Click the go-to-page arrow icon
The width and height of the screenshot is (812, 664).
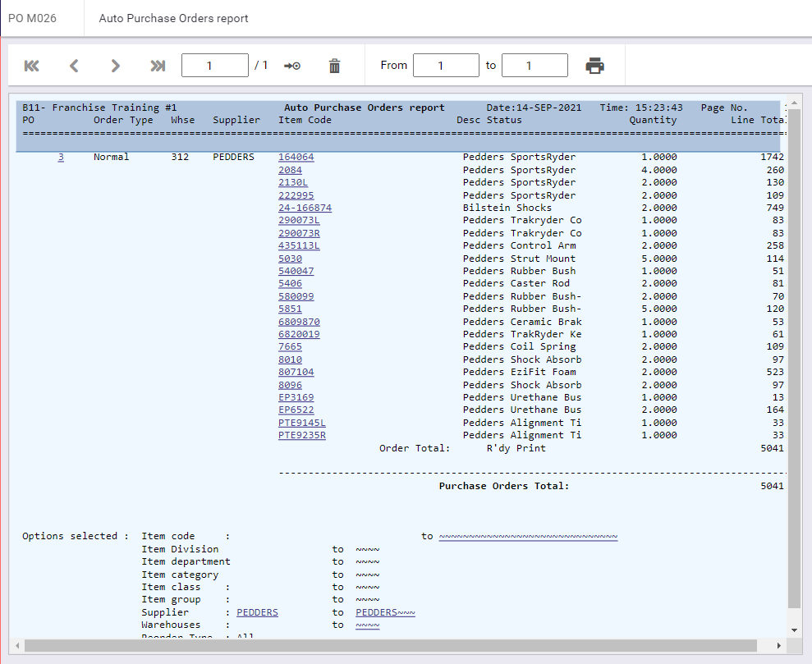[x=292, y=66]
